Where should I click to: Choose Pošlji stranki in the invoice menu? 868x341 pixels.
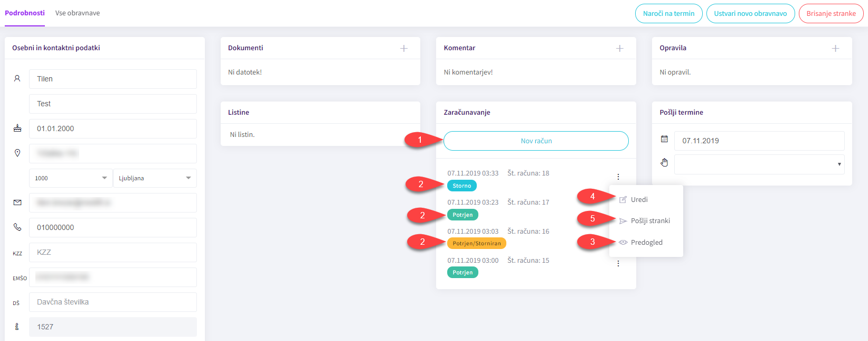tap(650, 221)
